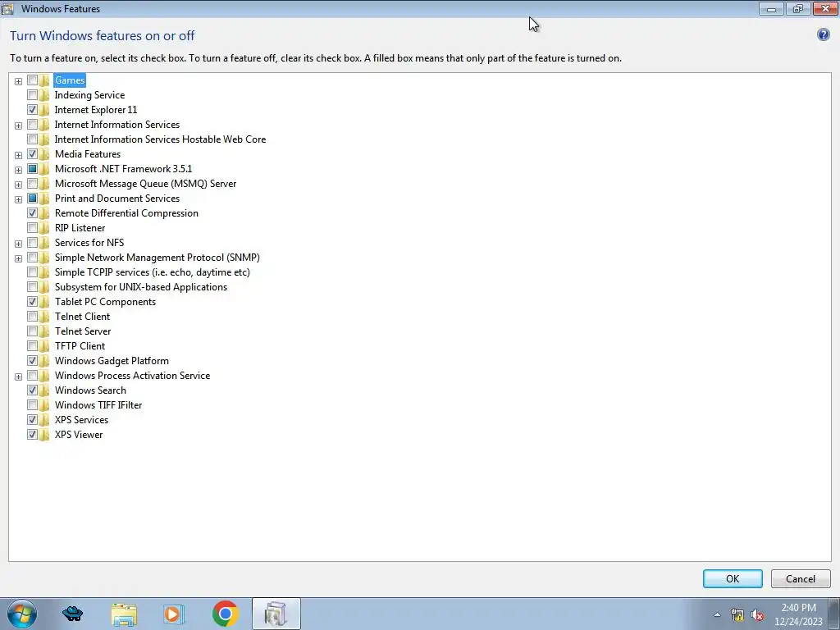Open the spy hat app in taskbar

click(x=72, y=614)
